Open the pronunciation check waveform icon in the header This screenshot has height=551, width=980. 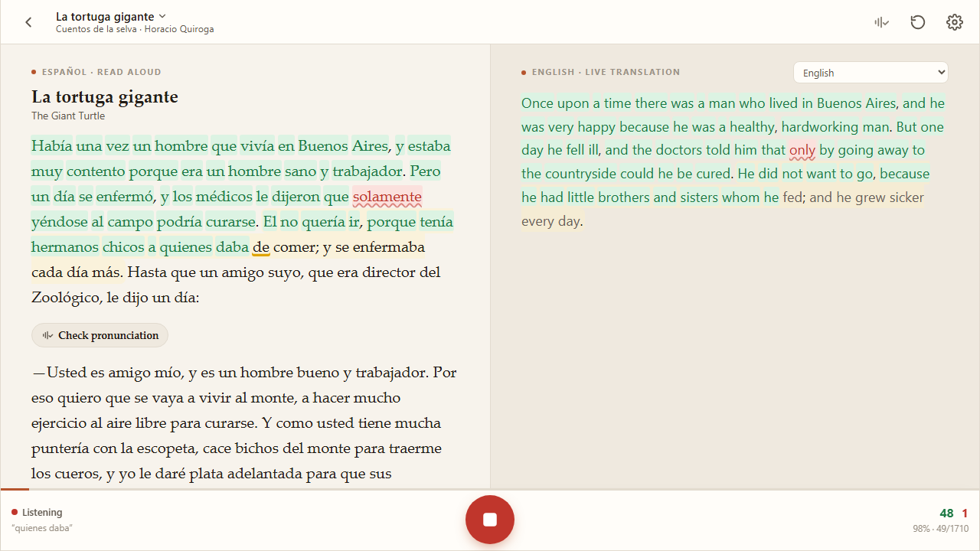882,22
